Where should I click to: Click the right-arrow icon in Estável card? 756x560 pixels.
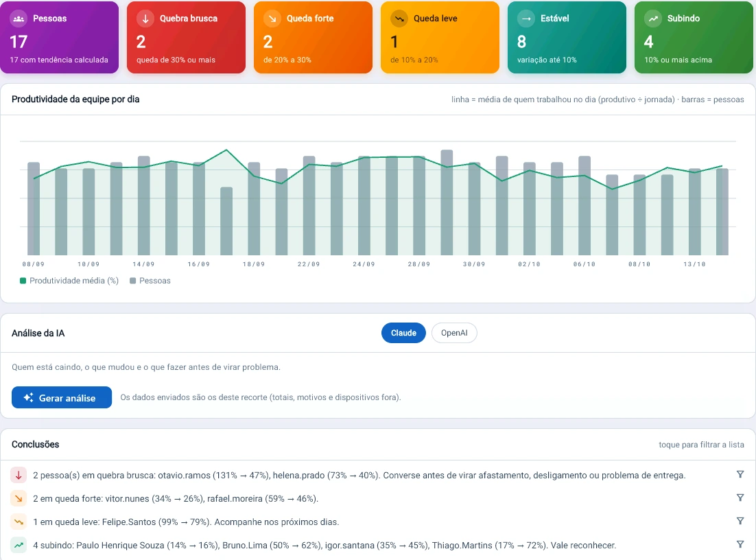point(526,19)
